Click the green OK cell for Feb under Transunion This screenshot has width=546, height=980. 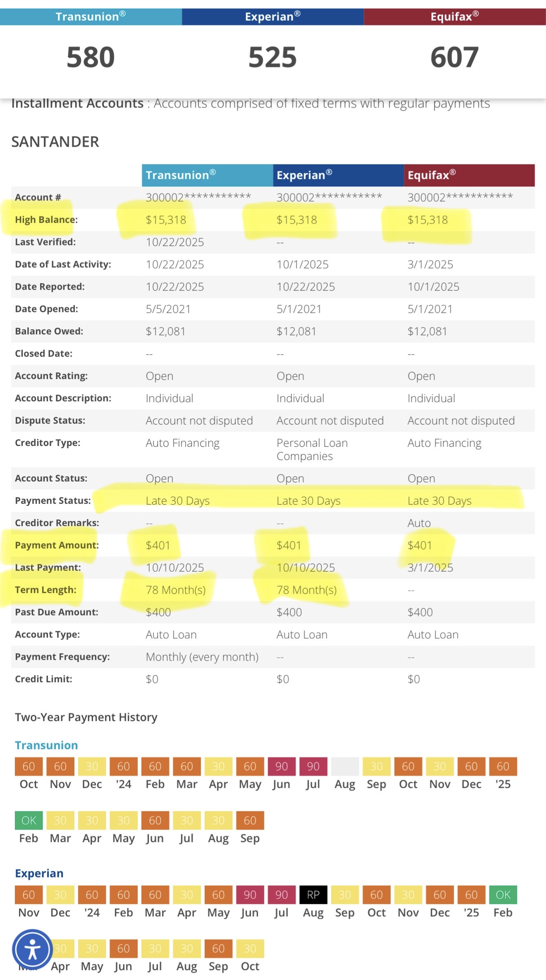[28, 820]
